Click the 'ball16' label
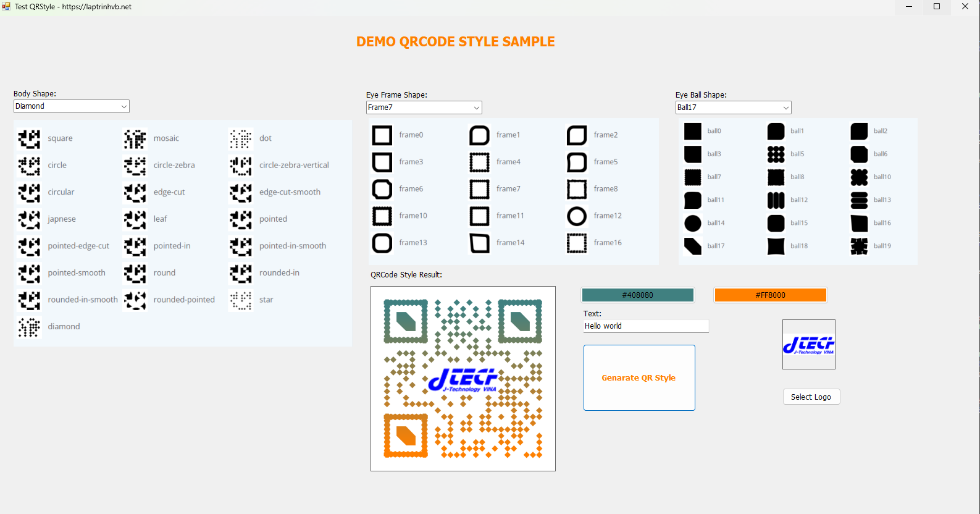The width and height of the screenshot is (980, 514). [882, 223]
